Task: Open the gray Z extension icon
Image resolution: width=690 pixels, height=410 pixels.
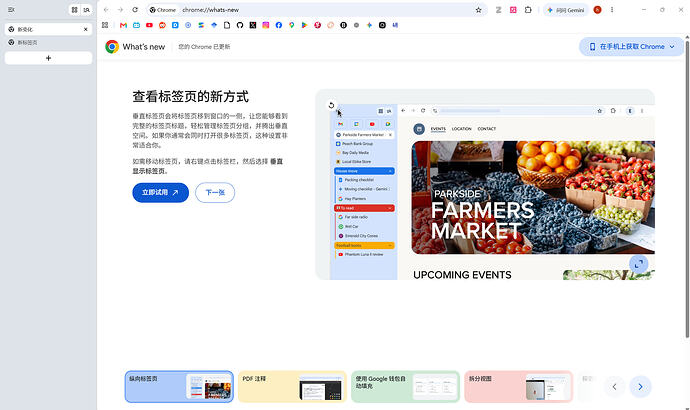Action: pos(498,10)
